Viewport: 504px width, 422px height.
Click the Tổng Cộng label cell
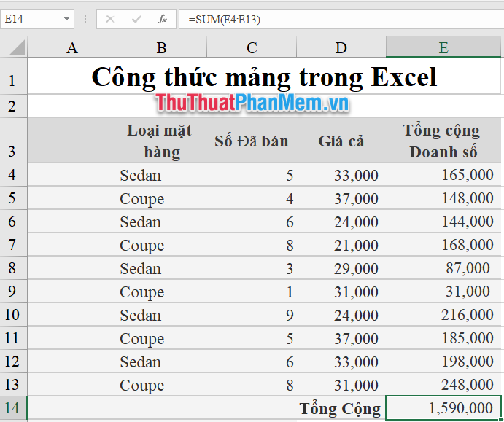pos(341,408)
